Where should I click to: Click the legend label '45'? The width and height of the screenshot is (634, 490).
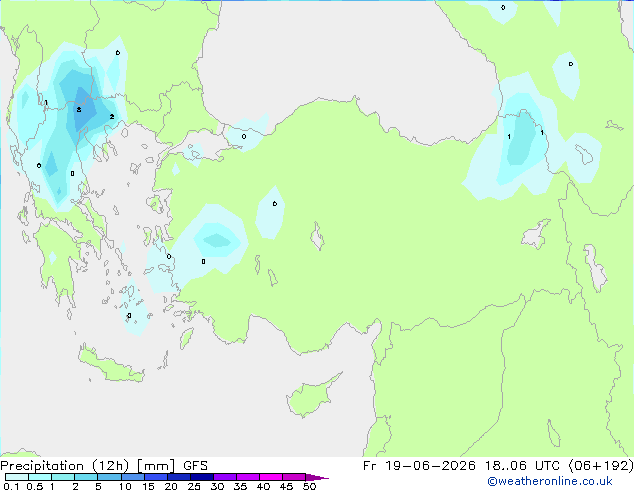coord(286,486)
